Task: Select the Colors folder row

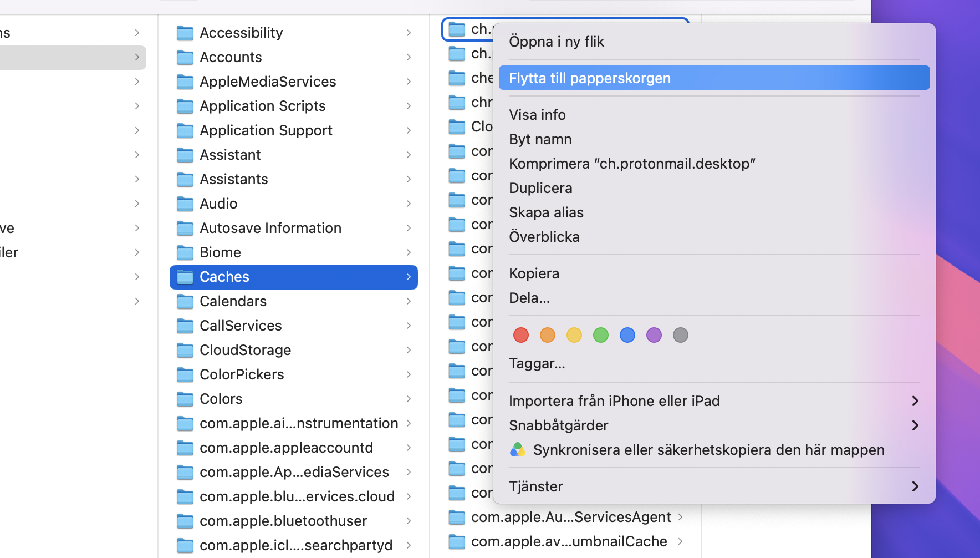Action: 294,399
